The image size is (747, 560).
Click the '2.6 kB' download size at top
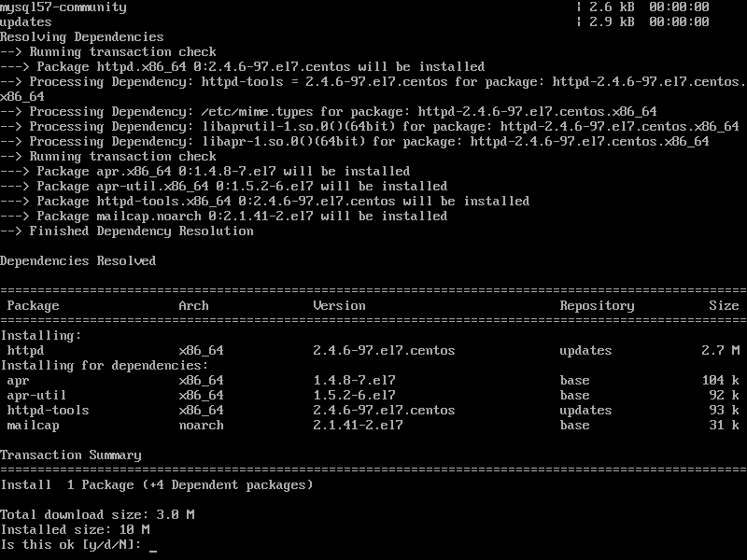pyautogui.click(x=612, y=7)
